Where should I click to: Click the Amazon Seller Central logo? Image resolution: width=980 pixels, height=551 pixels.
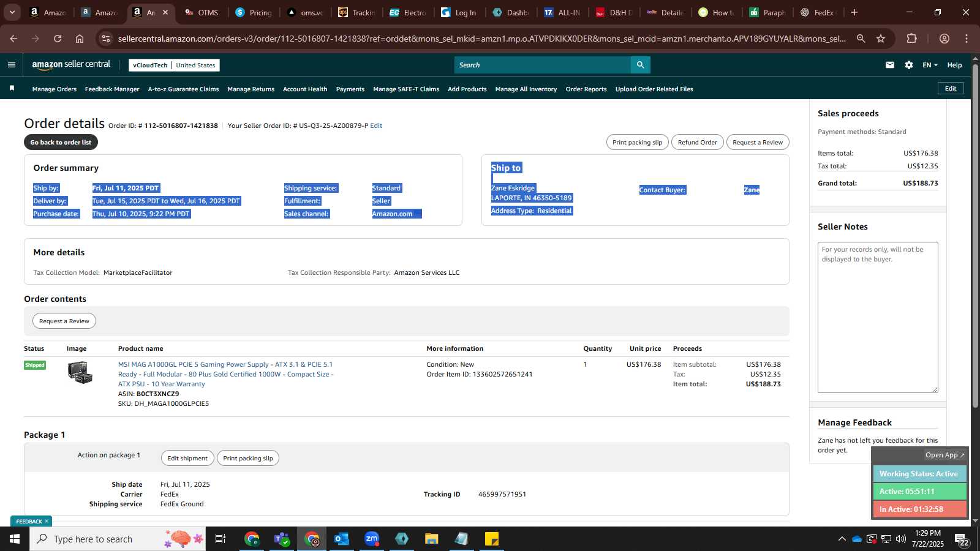(71, 65)
